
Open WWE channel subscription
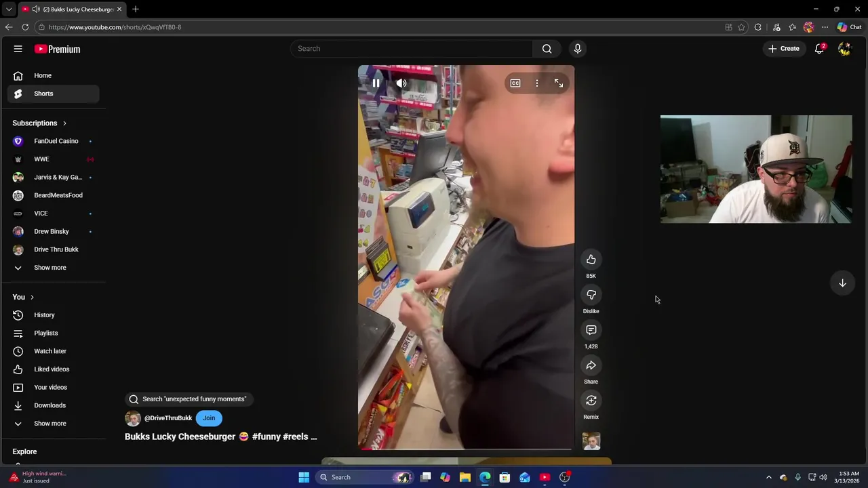coord(53,159)
